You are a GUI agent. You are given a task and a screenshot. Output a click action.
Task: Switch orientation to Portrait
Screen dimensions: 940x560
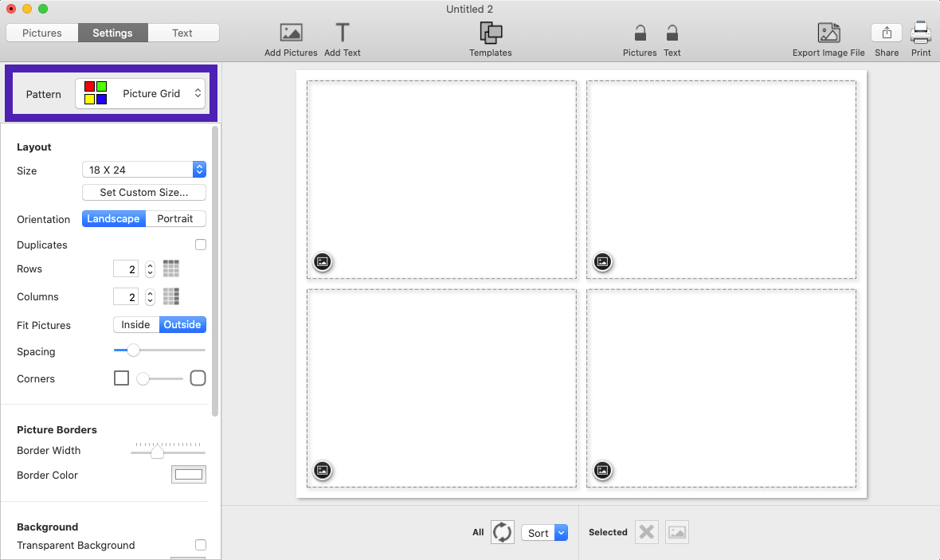(x=175, y=219)
